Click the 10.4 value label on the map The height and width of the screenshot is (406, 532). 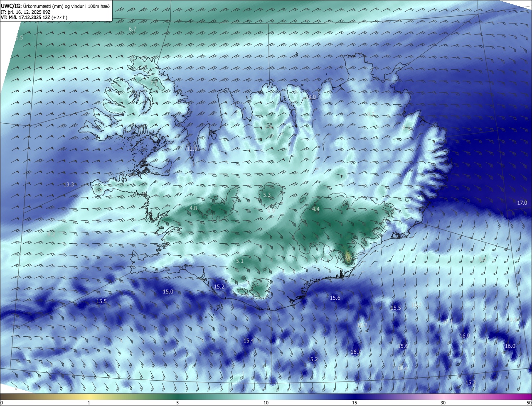[x=402, y=368]
